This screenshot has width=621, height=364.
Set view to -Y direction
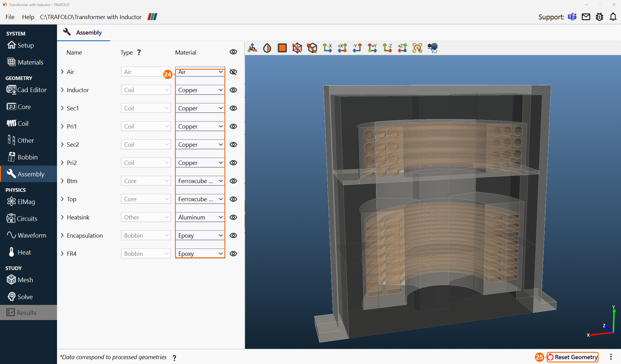[x=357, y=48]
